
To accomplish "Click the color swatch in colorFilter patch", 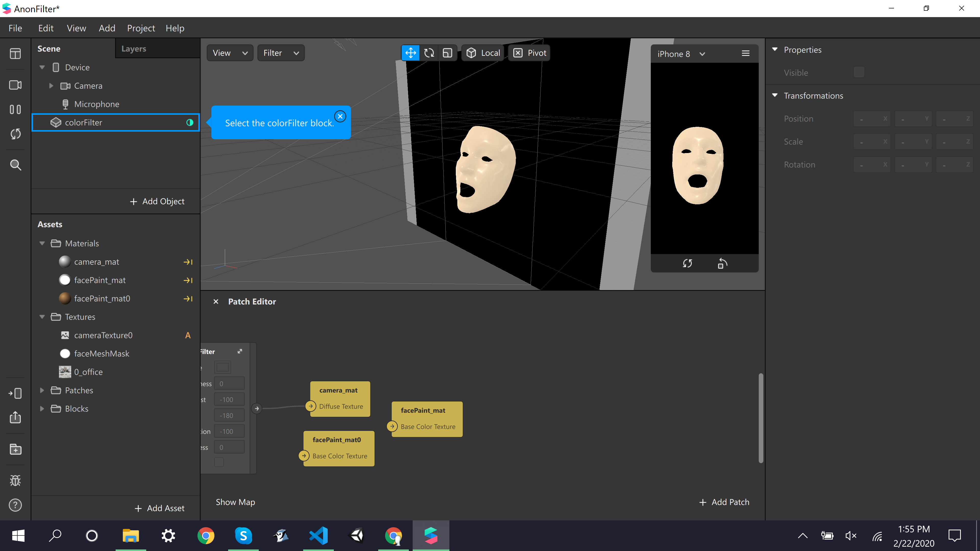I will (x=223, y=367).
